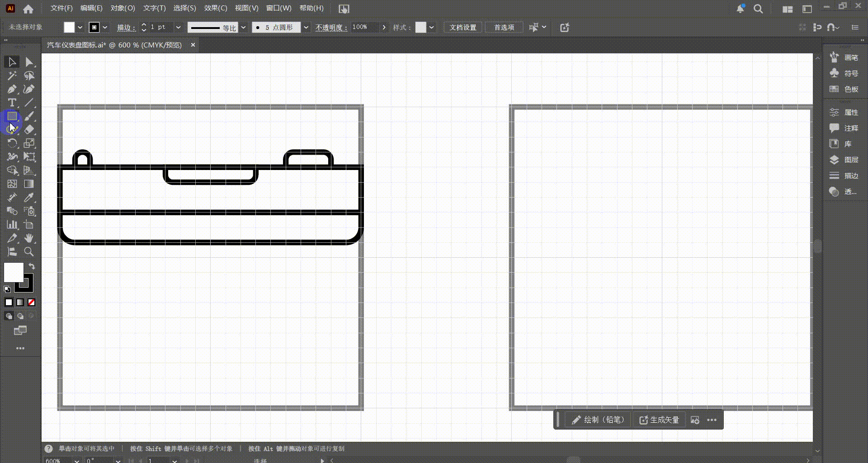This screenshot has height=463, width=868.
Task: Click the 文档设置 button
Action: coord(463,28)
